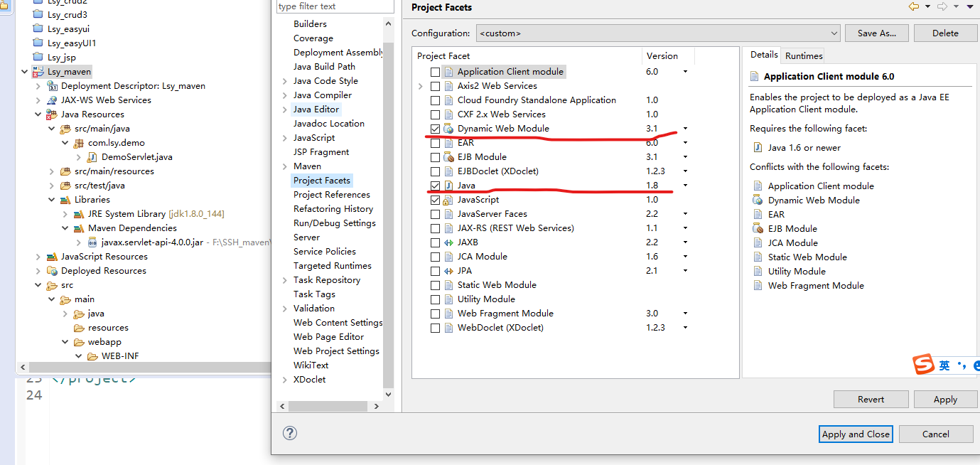This screenshot has width=980, height=465.
Task: Open Java facet version dropdown
Action: click(x=685, y=186)
